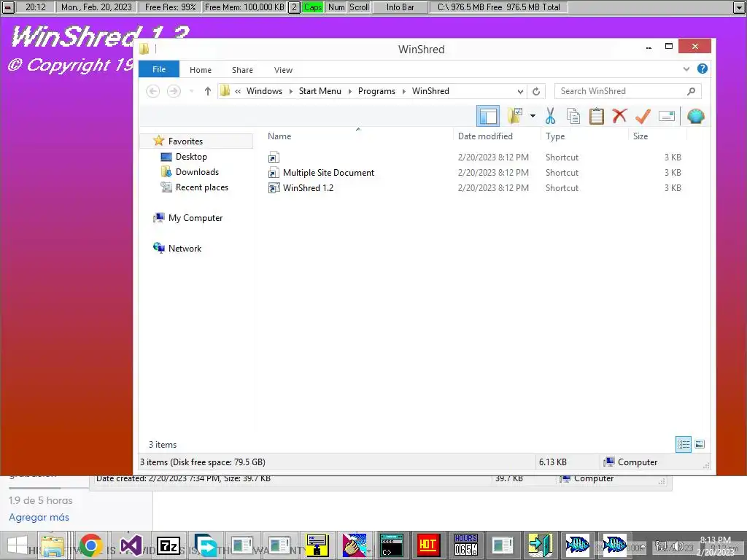
Task: Open Recent places in the navigation pane
Action: [202, 187]
